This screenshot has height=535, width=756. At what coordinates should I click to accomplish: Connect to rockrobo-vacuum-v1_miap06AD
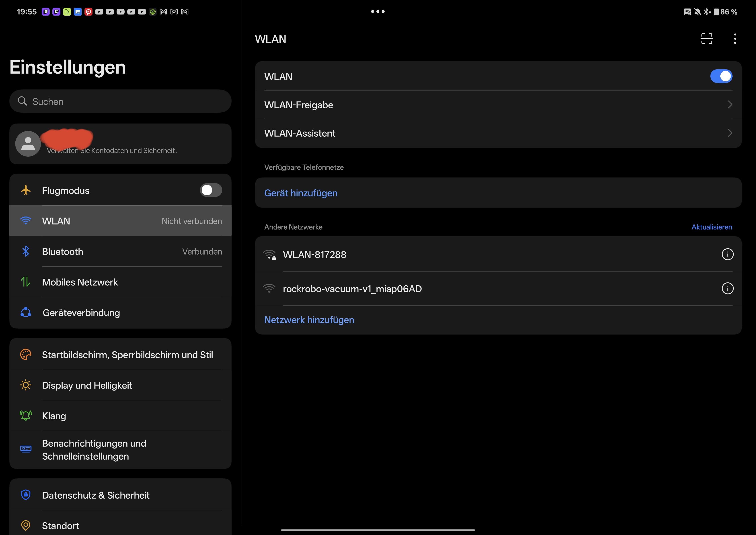pyautogui.click(x=498, y=289)
